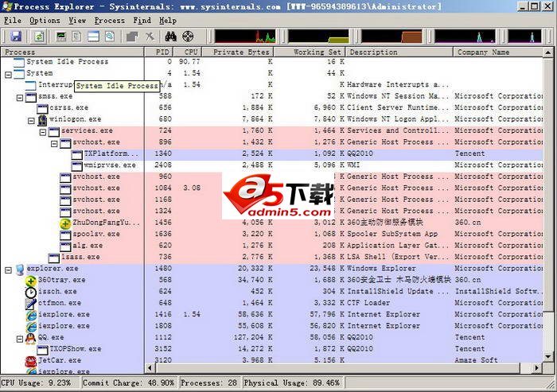Select the alg.exe process row

click(x=272, y=246)
